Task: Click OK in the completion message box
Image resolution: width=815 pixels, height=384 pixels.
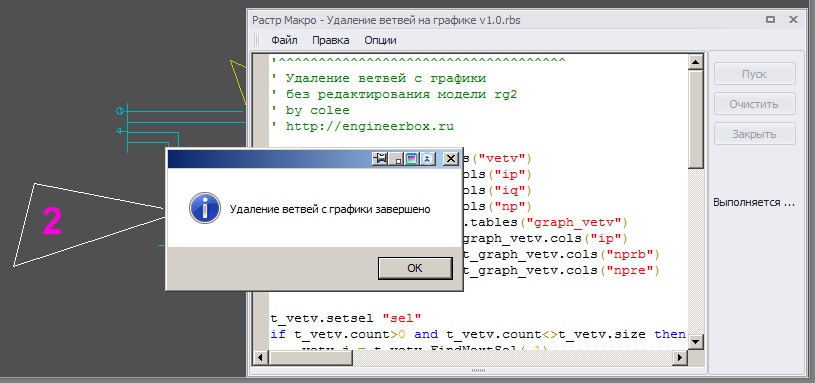Action: (415, 268)
